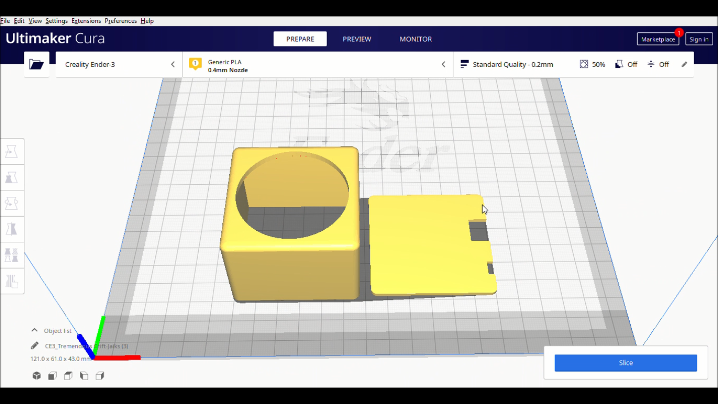This screenshot has width=718, height=404.
Task: Open file using the folder icon
Action: (x=37, y=64)
